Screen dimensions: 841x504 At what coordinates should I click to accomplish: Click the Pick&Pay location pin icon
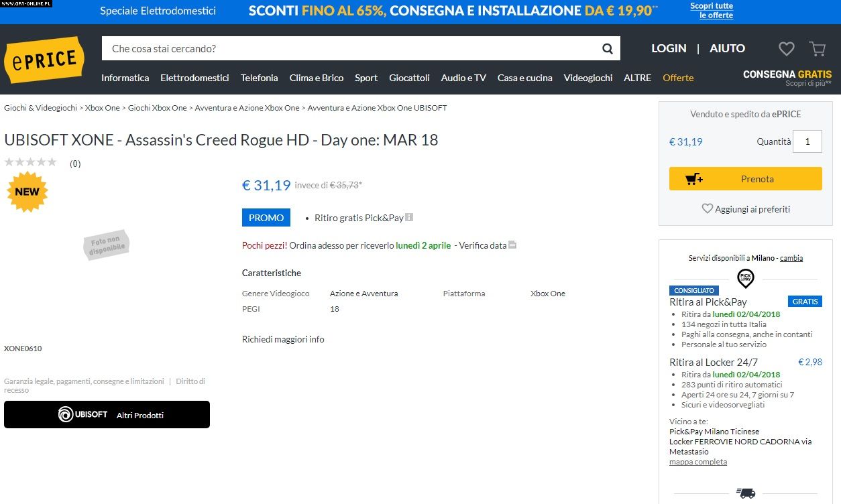point(745,277)
